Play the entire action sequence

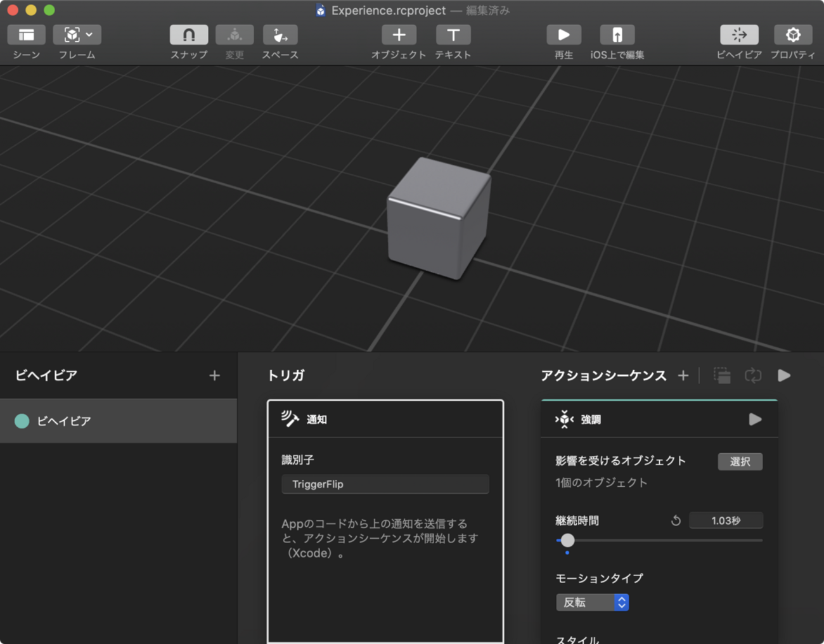784,376
